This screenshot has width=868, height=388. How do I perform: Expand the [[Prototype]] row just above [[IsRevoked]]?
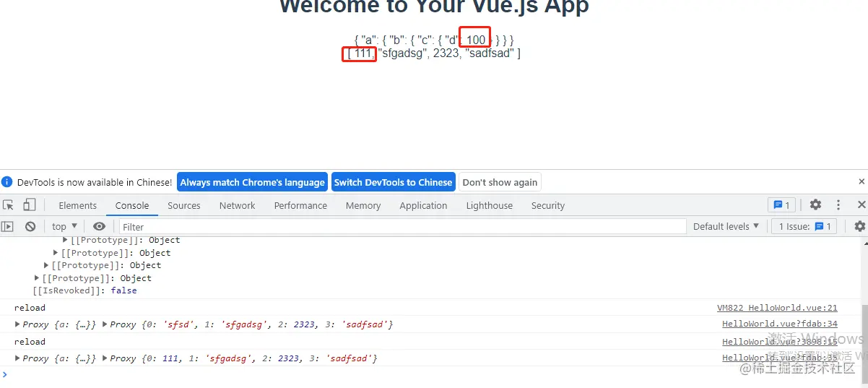pos(38,278)
